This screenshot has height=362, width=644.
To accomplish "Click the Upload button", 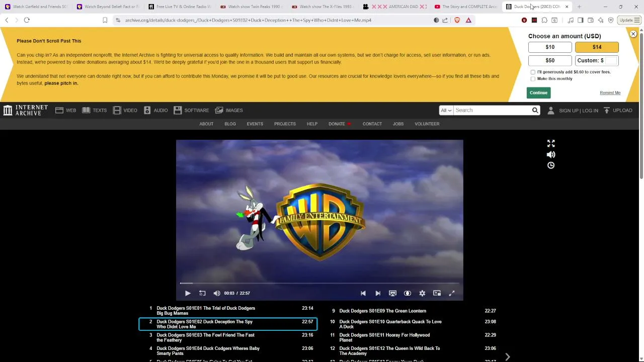I will [618, 110].
